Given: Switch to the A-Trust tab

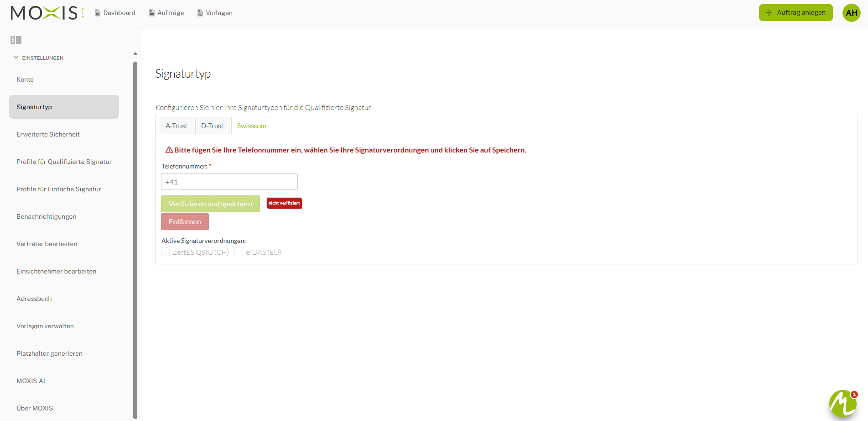Looking at the screenshot, I should 177,126.
